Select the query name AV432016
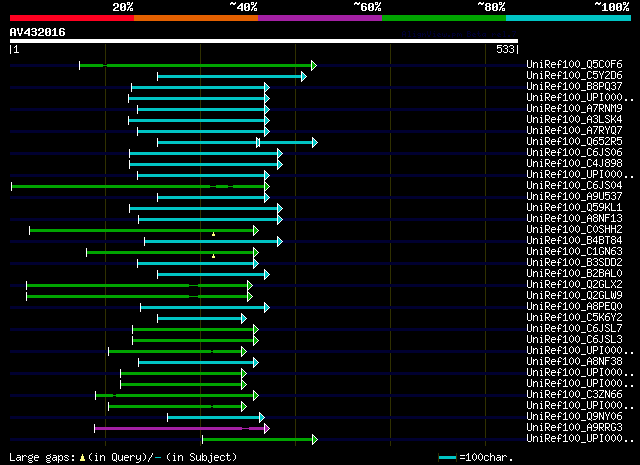This screenshot has height=465, width=640. (37, 32)
